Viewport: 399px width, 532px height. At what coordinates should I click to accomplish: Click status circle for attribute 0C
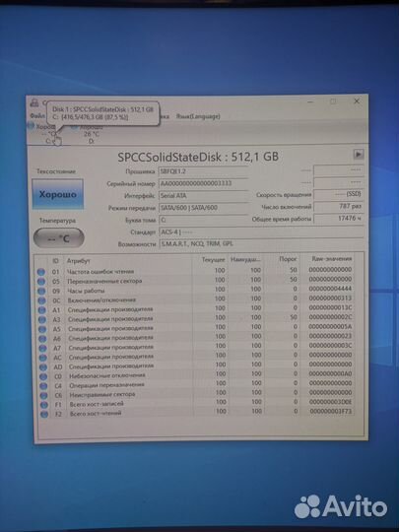point(41,300)
